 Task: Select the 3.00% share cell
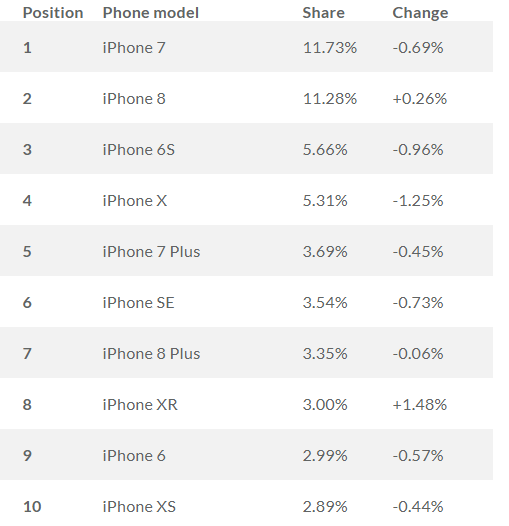(x=325, y=405)
